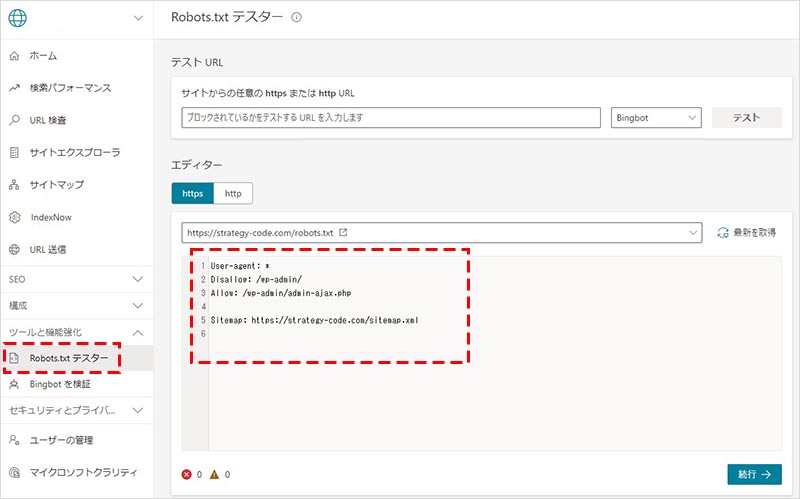800x499 pixels.
Task: Switch editor to the http tab
Action: click(x=233, y=193)
